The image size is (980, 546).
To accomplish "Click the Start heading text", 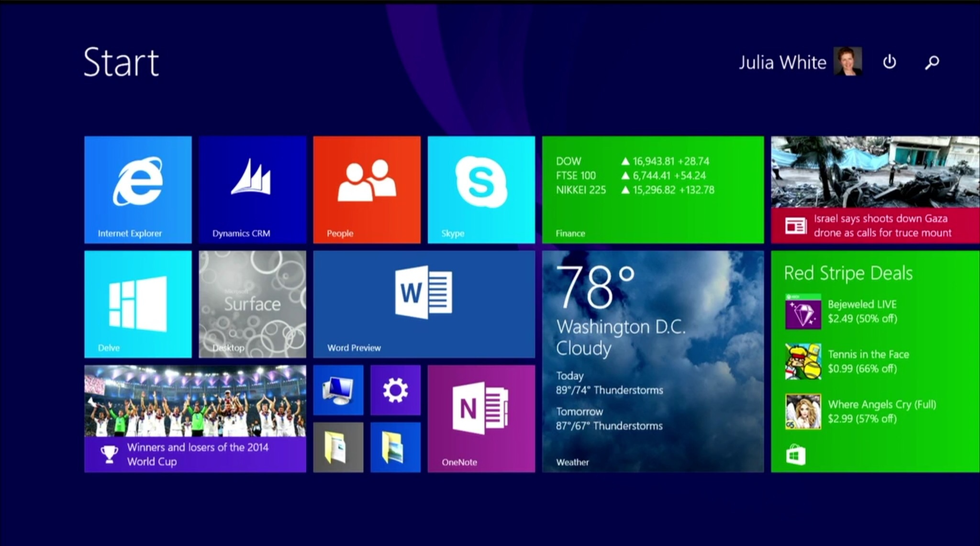I will [121, 62].
